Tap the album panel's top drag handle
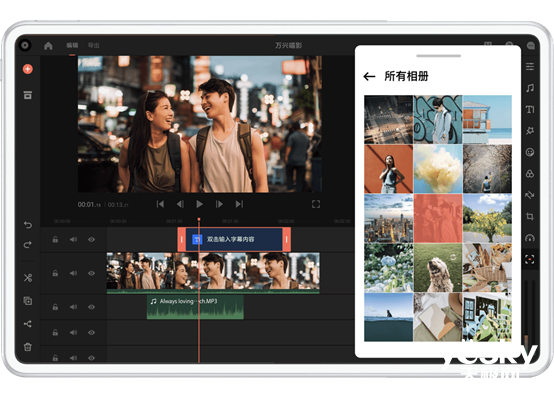This screenshot has width=554, height=397. (x=438, y=56)
